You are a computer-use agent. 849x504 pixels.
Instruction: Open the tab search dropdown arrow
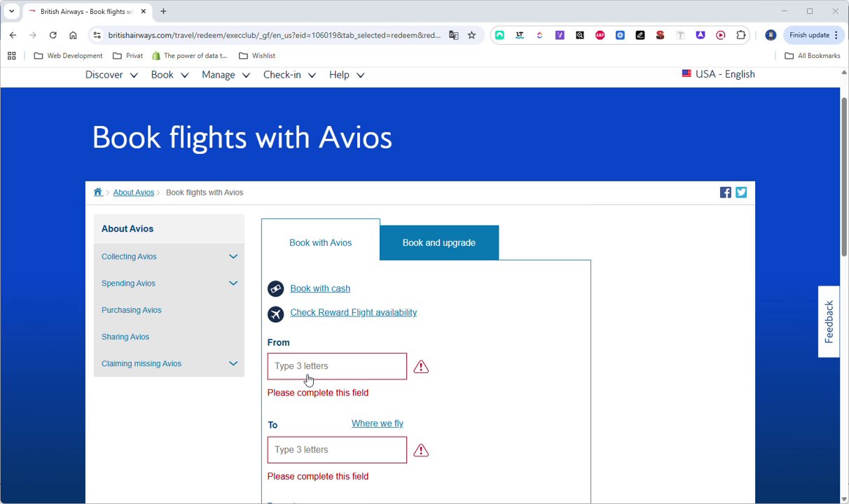click(12, 11)
